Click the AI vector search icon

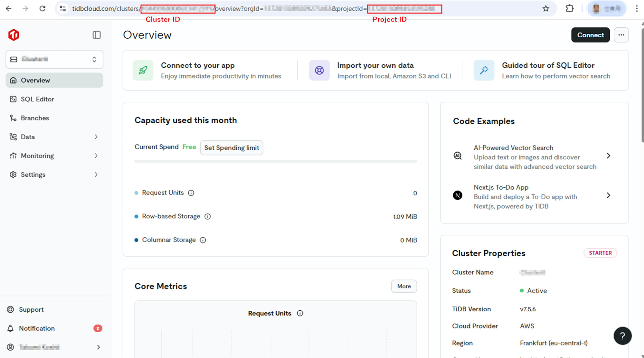(458, 156)
